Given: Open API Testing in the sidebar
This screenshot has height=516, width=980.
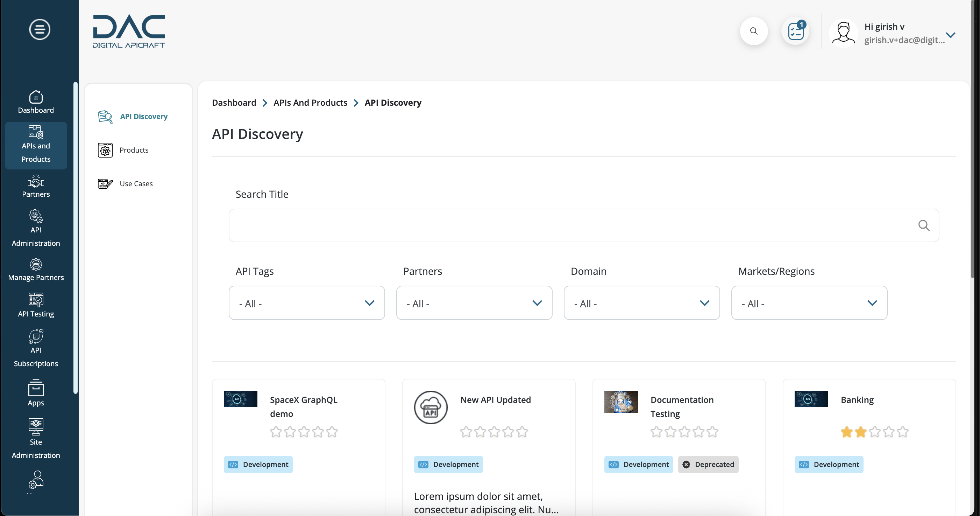Looking at the screenshot, I should pos(36,305).
